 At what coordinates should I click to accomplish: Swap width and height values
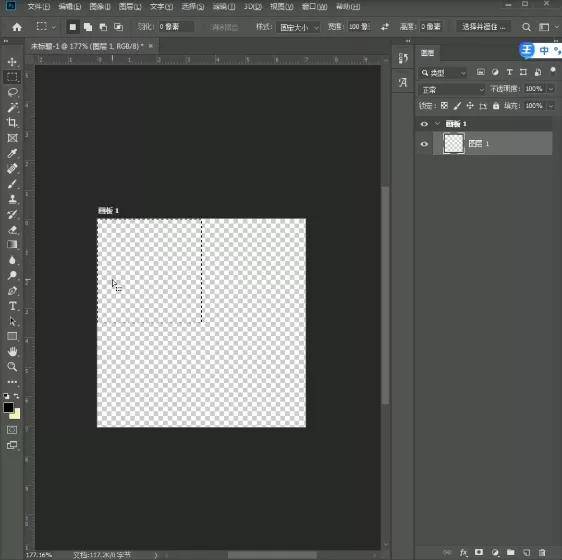[385, 27]
